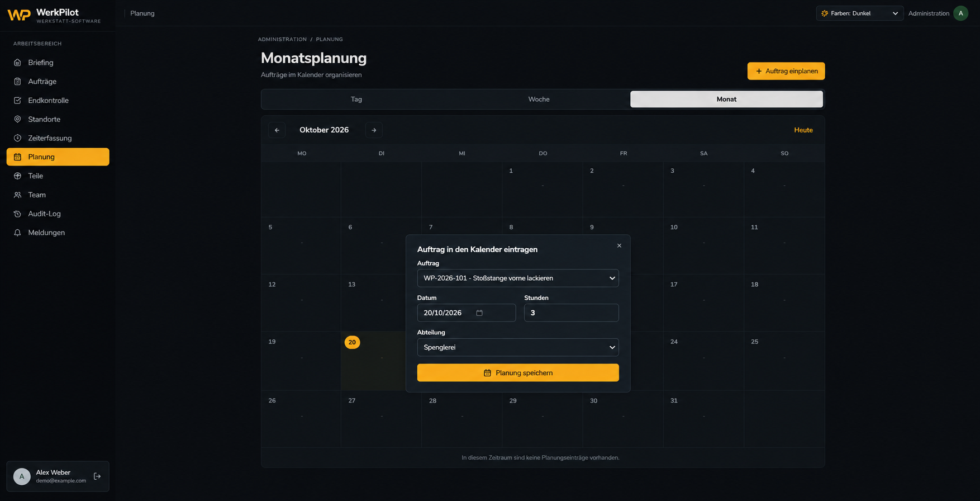This screenshot has width=980, height=501.
Task: Click into the Stunden input field
Action: click(572, 313)
